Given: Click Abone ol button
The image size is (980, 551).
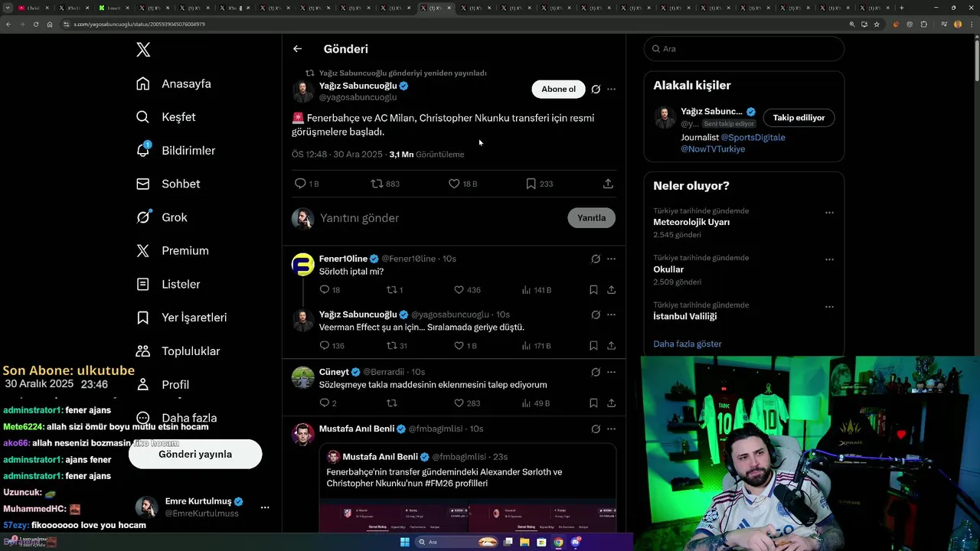Looking at the screenshot, I should [558, 90].
